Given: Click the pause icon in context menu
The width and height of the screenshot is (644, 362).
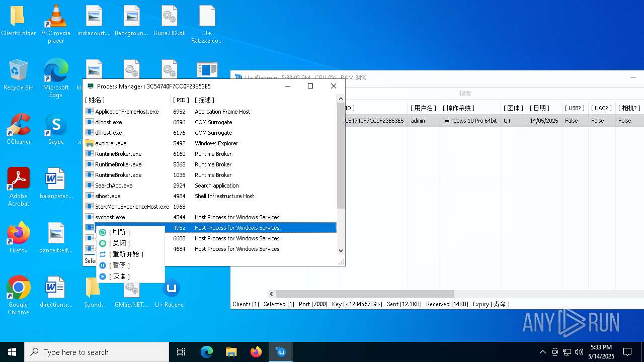Looking at the screenshot, I should tap(103, 265).
